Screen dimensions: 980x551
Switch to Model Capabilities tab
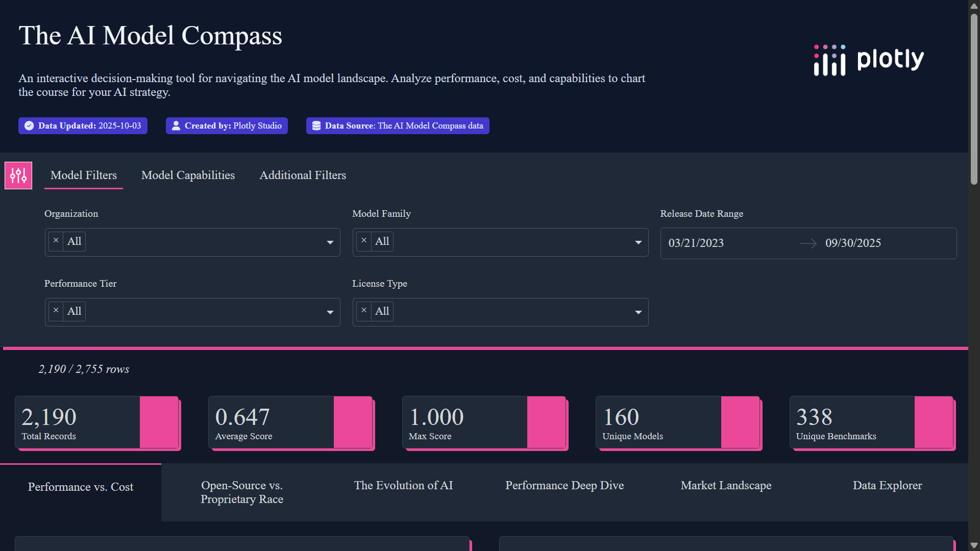coord(188,176)
